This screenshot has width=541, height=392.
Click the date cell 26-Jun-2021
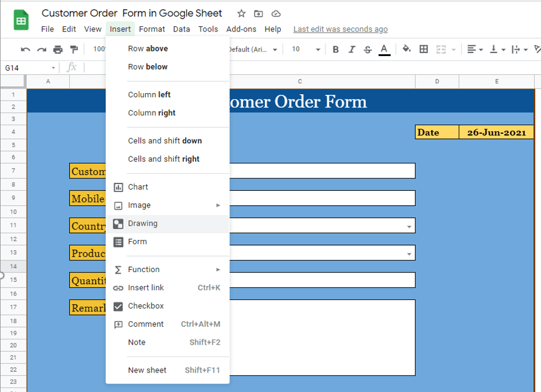tap(496, 133)
